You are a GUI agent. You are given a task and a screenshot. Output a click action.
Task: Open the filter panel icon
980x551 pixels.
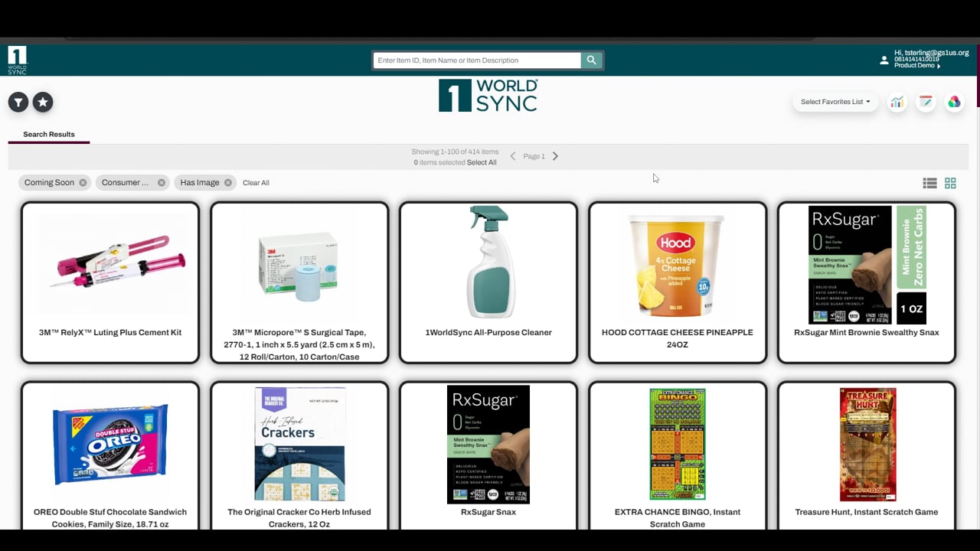18,102
